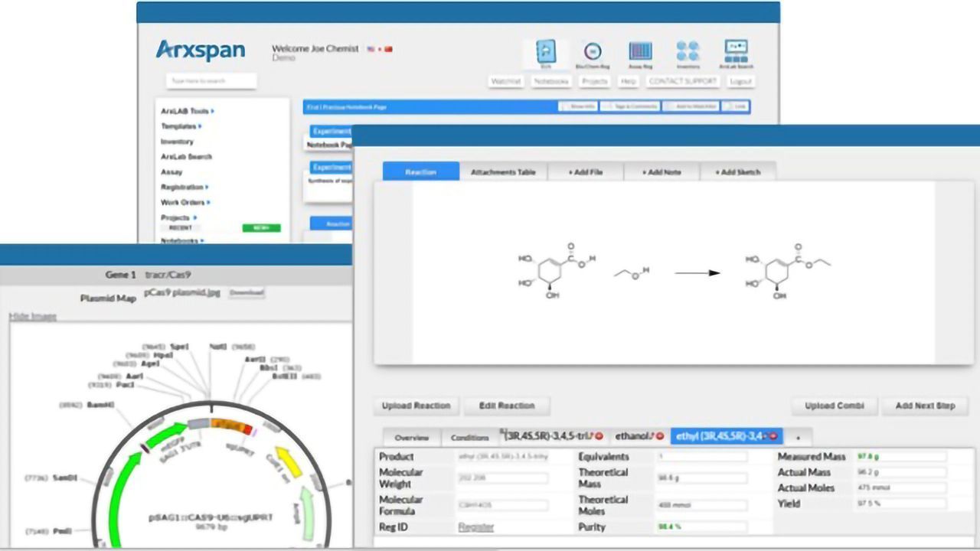This screenshot has height=551, width=980.
Task: Click the Purity field
Action: click(x=701, y=527)
